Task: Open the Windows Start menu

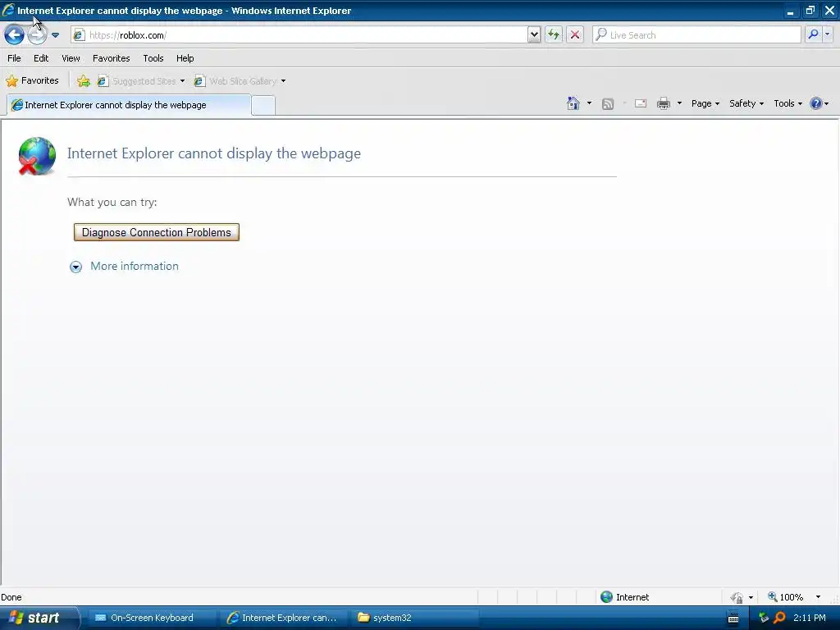Action: (x=38, y=618)
